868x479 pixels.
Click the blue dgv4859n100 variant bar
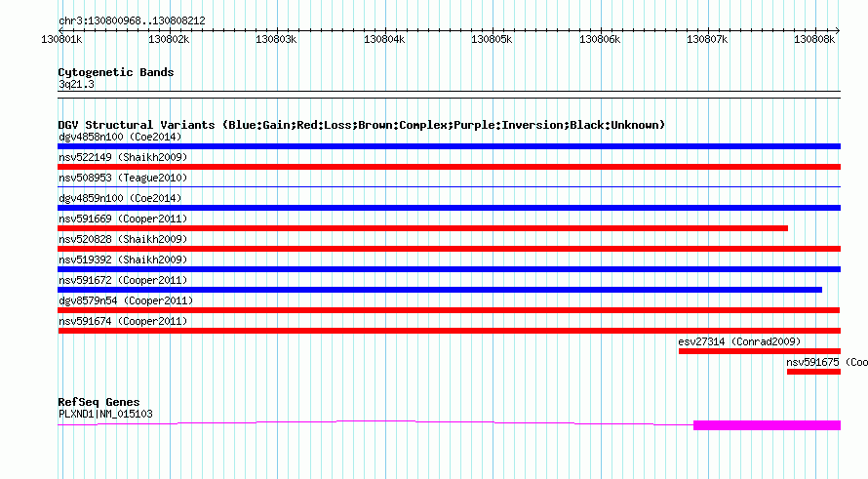coord(449,208)
